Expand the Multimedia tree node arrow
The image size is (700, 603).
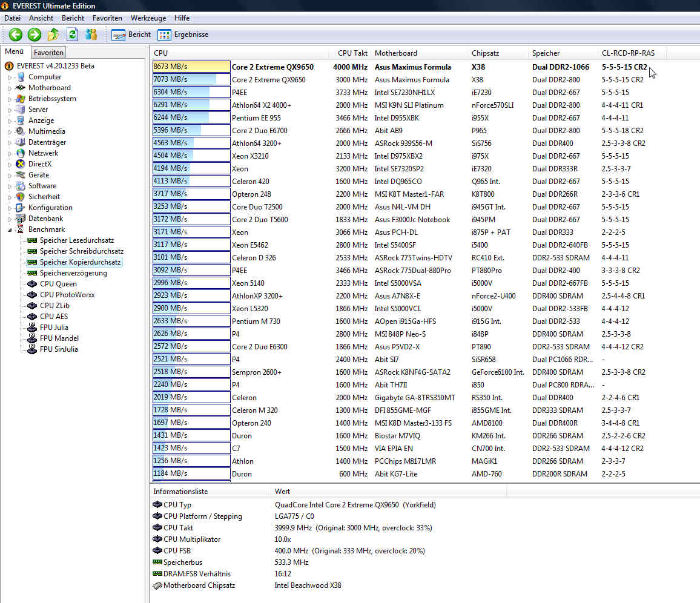(x=10, y=131)
